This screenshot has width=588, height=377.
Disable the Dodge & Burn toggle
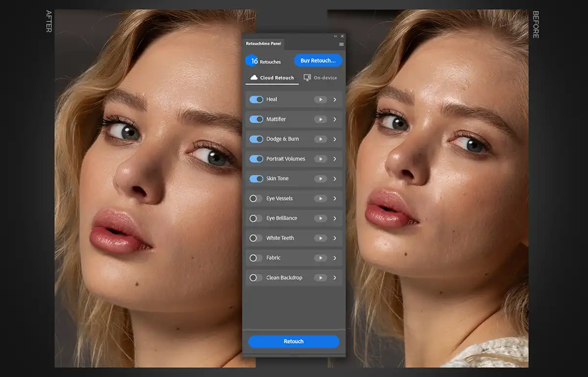click(x=256, y=139)
